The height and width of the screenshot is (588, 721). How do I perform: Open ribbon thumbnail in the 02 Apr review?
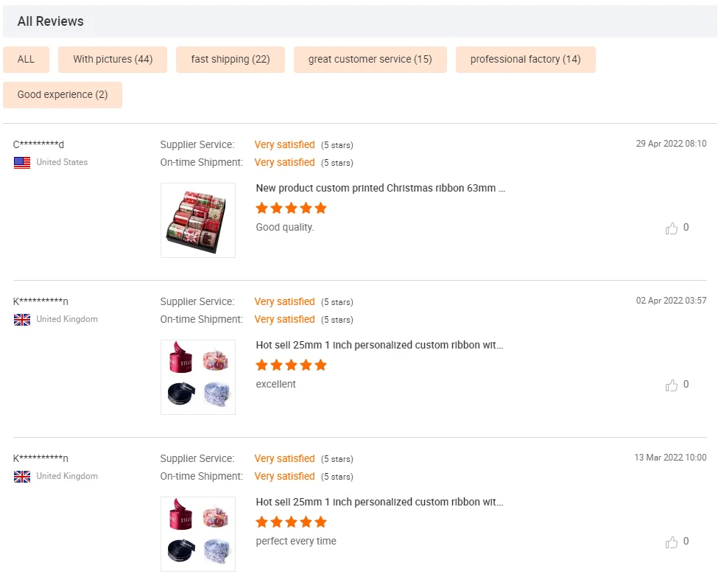(198, 377)
